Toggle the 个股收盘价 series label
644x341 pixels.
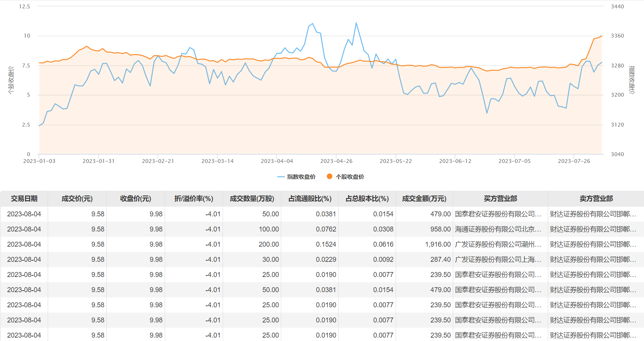pos(350,177)
